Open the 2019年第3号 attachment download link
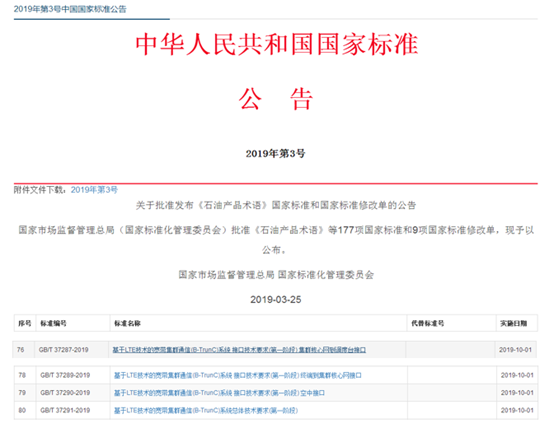 [x=94, y=190]
